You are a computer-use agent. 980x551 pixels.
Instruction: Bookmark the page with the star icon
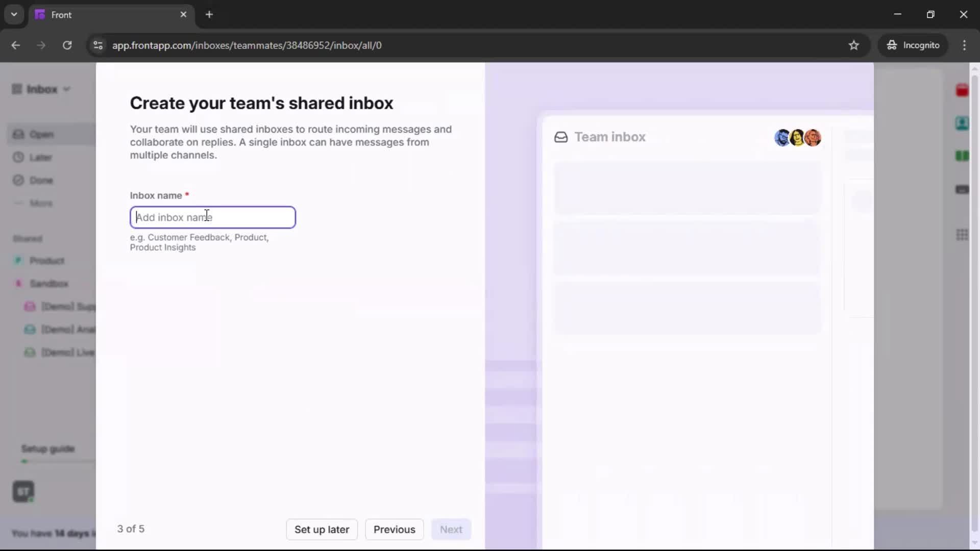[854, 45]
